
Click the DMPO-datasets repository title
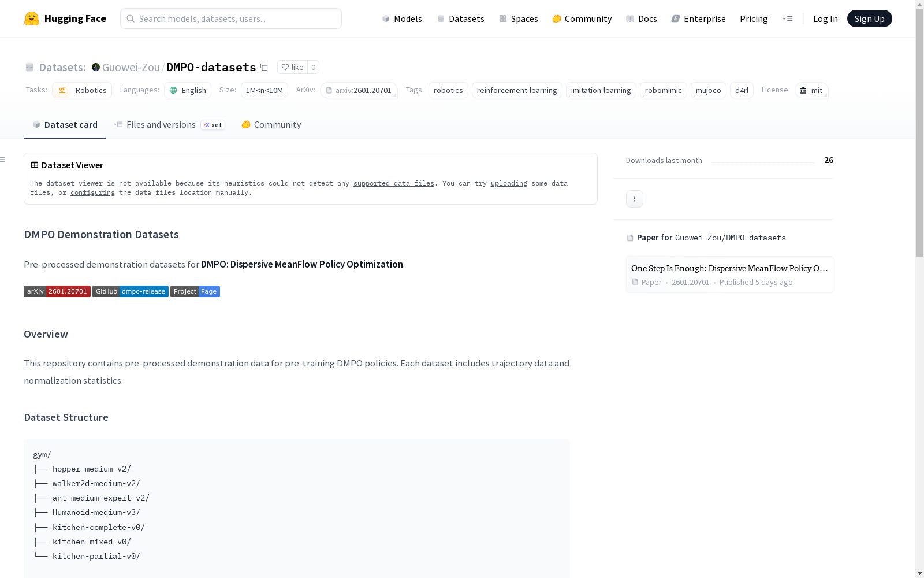click(x=211, y=67)
